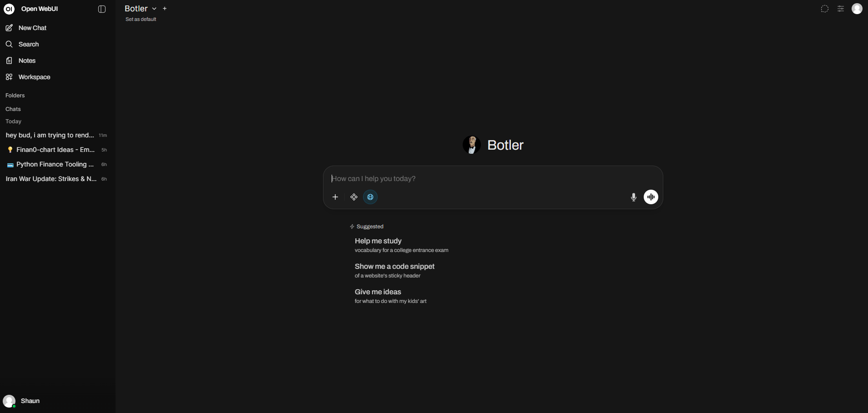Toggle web search globe icon
Viewport: 868px width, 413px height.
click(370, 197)
